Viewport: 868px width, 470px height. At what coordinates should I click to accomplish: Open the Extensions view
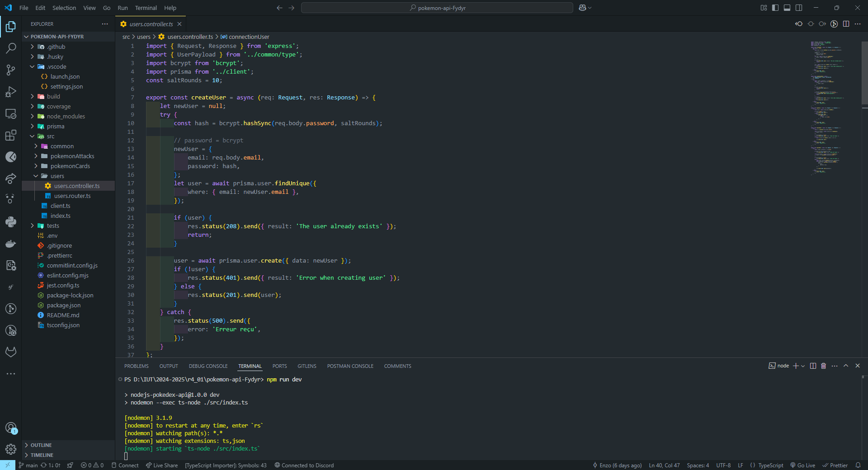(11, 135)
